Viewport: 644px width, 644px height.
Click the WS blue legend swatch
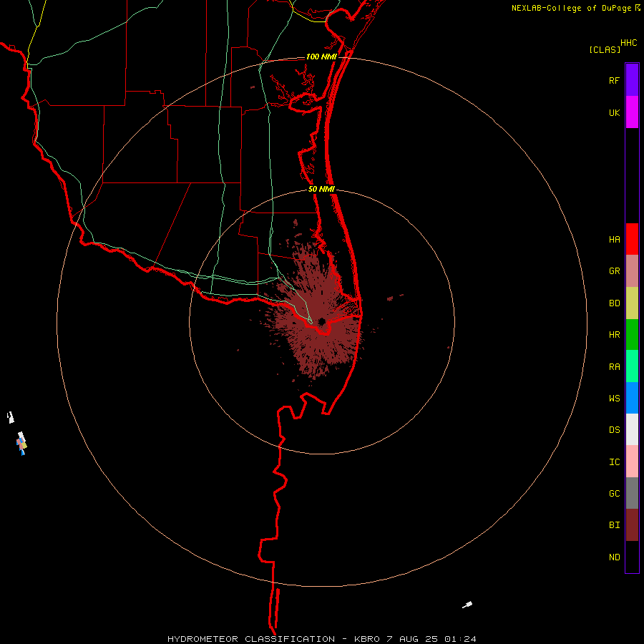(x=632, y=398)
